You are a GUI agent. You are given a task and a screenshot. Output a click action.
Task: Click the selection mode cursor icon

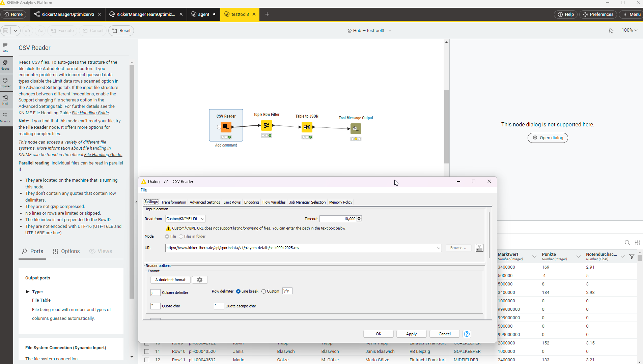611,31
